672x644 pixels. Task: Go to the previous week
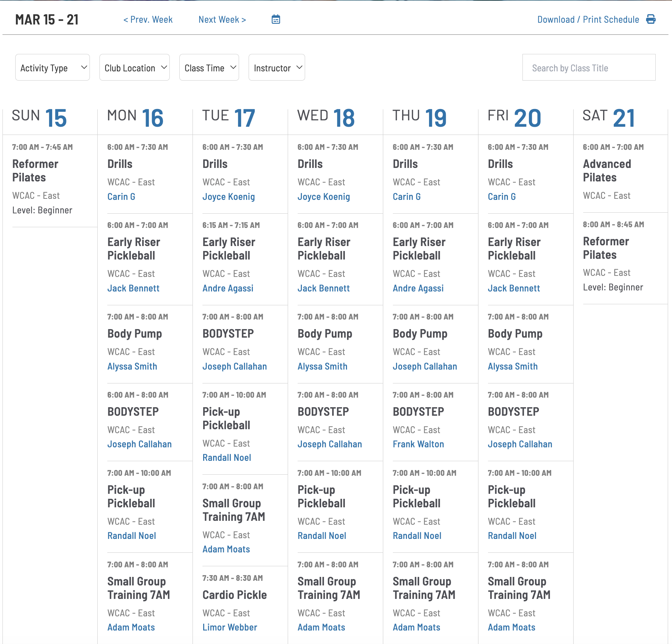tap(148, 20)
